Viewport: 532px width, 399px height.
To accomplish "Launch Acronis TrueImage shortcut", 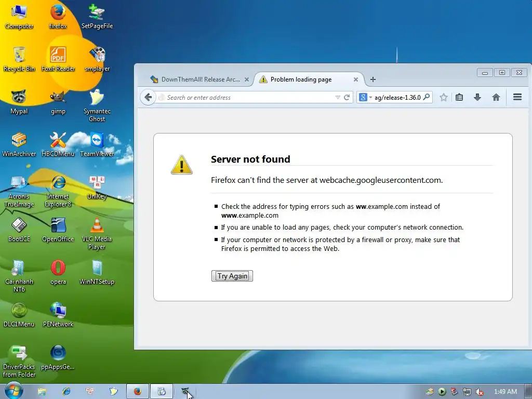I will tap(19, 191).
